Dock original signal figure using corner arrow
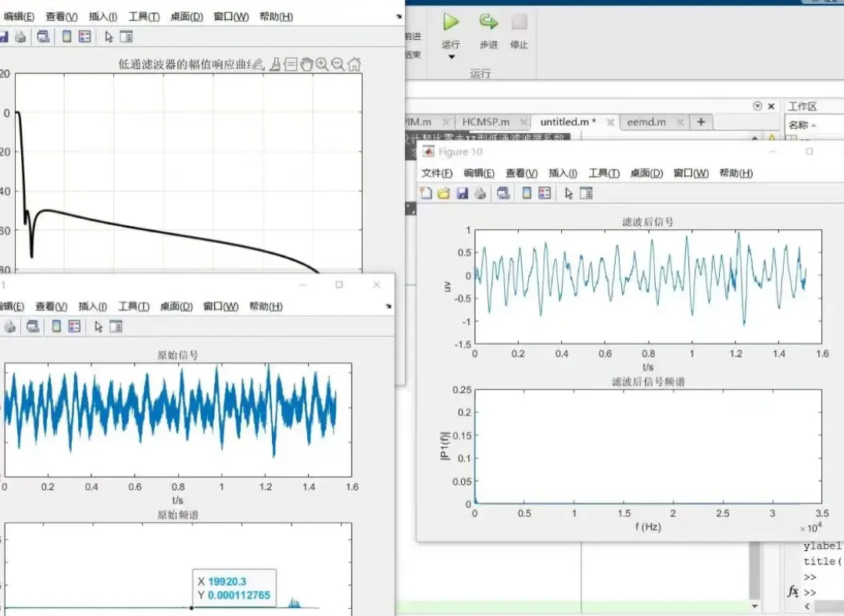The height and width of the screenshot is (616, 844). point(388,306)
